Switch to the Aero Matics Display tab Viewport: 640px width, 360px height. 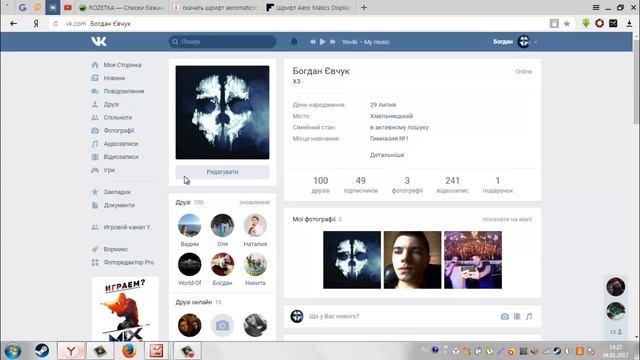click(x=309, y=7)
